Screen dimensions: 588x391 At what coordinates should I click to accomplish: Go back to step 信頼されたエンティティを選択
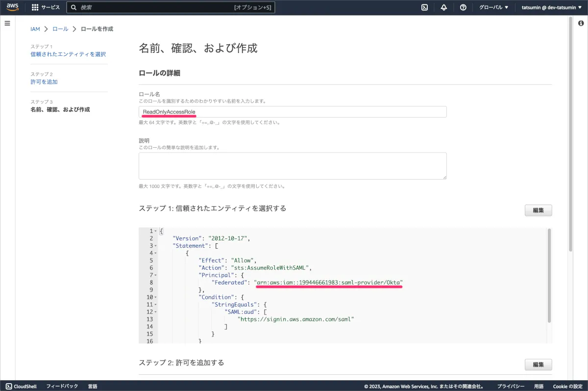pos(68,54)
